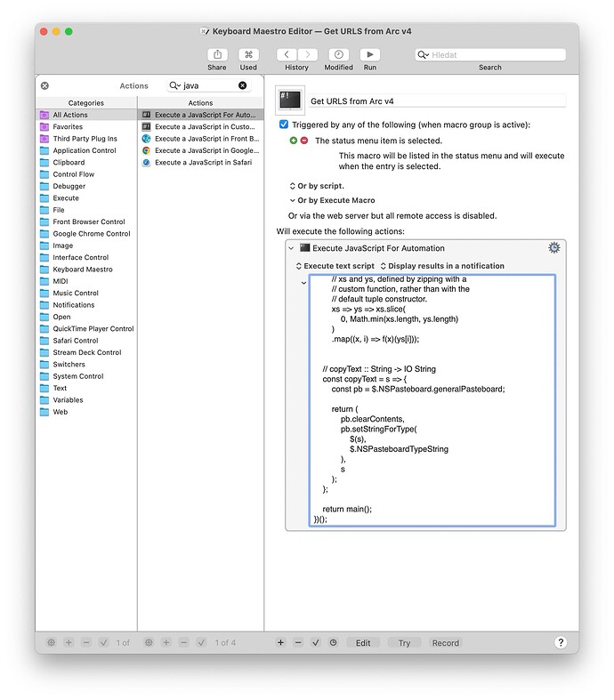The width and height of the screenshot is (614, 700).
Task: Open Display results in a notification dropdown
Action: click(442, 266)
